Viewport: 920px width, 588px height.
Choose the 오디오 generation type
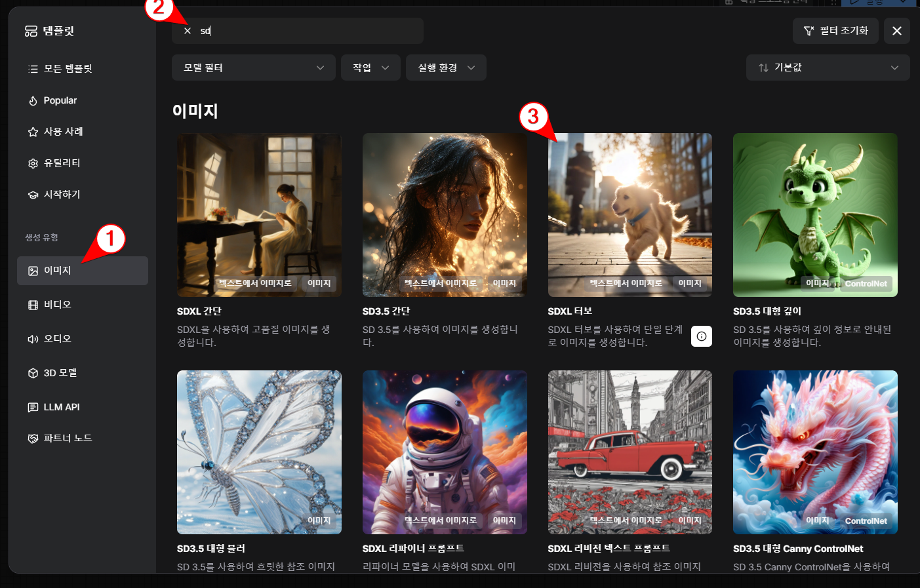(x=57, y=339)
